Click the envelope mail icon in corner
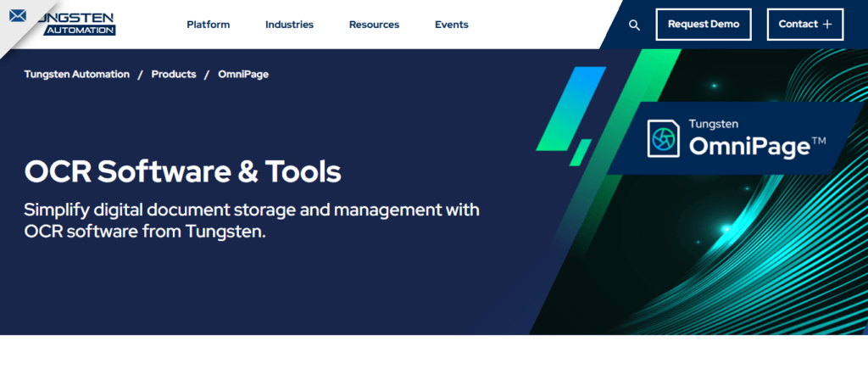The image size is (868, 386). point(18,15)
